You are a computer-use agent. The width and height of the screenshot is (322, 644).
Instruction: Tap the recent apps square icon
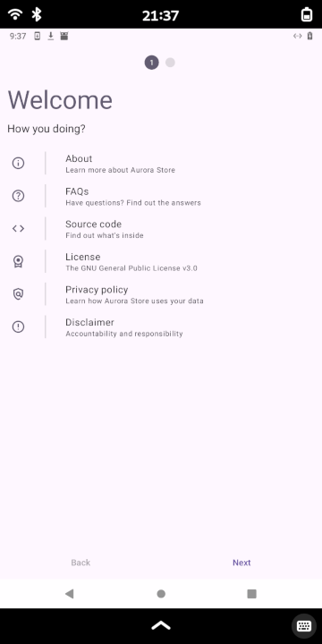[x=251, y=594]
